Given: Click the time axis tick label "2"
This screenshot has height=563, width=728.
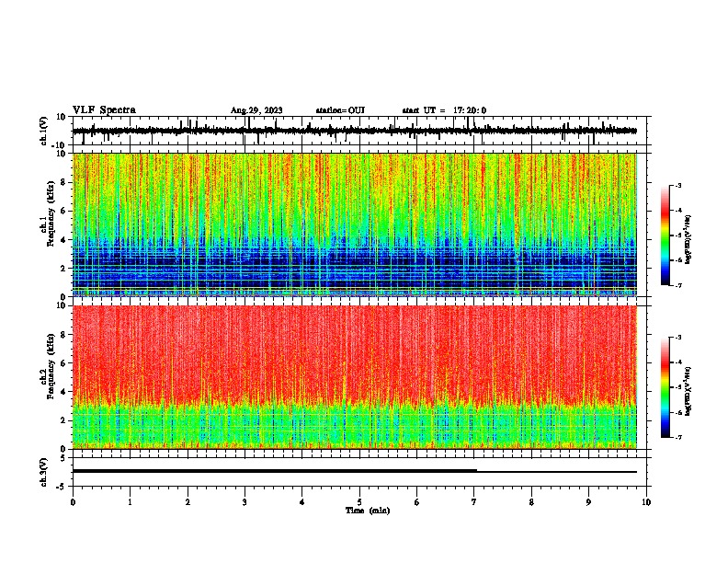Looking at the screenshot, I should click(188, 502).
